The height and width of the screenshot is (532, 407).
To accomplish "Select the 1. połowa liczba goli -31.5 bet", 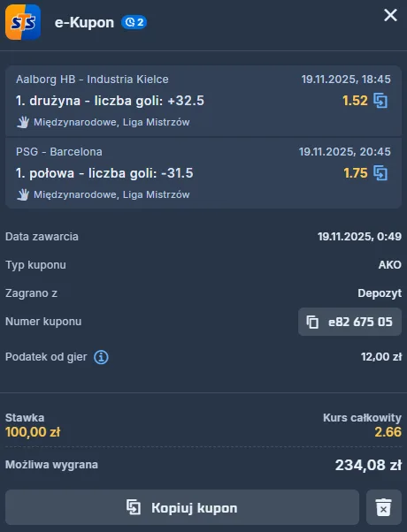I will 104,173.
